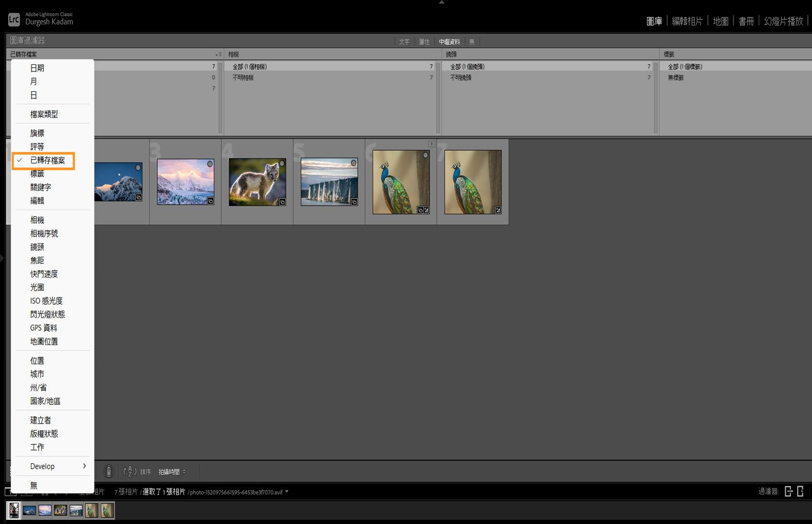
Task: Choose 相機序號 from the dropdown menu
Action: coord(44,233)
